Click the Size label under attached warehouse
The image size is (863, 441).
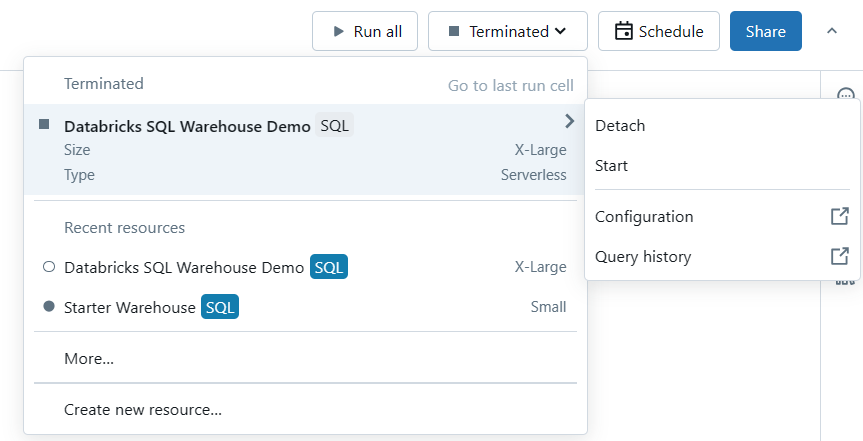(77, 150)
